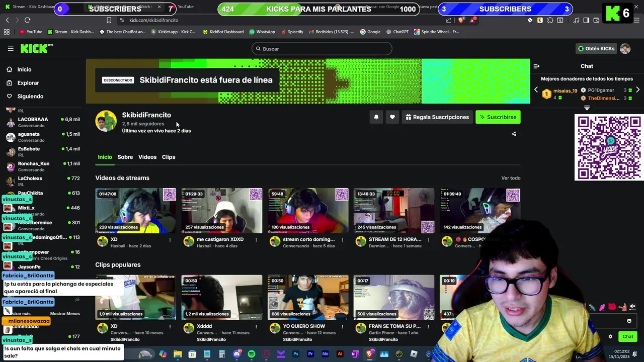The image size is (644, 362).
Task: Open the Kick hamburger sidebar menu
Action: tap(11, 49)
